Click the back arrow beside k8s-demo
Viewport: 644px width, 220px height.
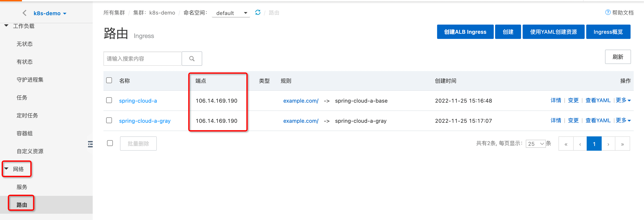(x=24, y=13)
